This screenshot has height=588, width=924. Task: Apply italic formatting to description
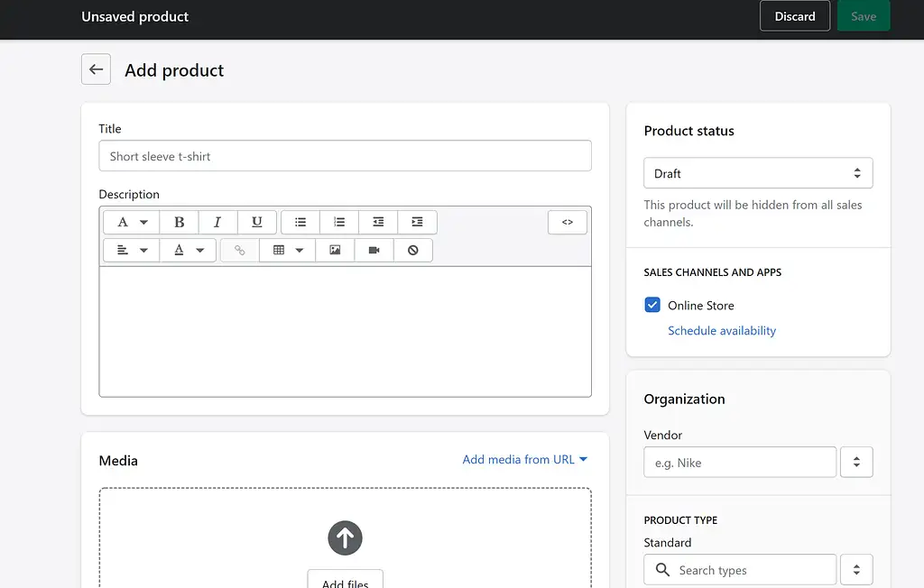point(217,222)
